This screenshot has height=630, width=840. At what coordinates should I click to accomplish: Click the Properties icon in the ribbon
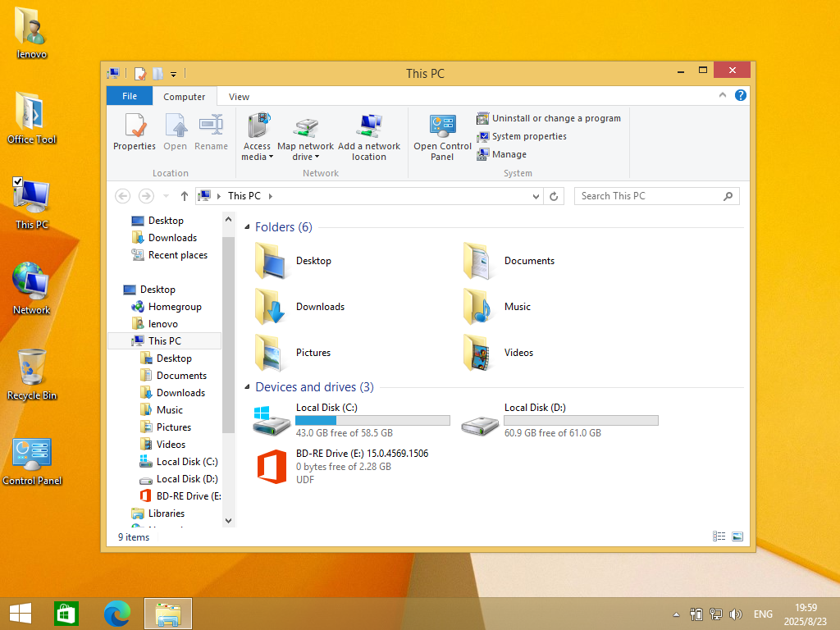click(x=135, y=126)
